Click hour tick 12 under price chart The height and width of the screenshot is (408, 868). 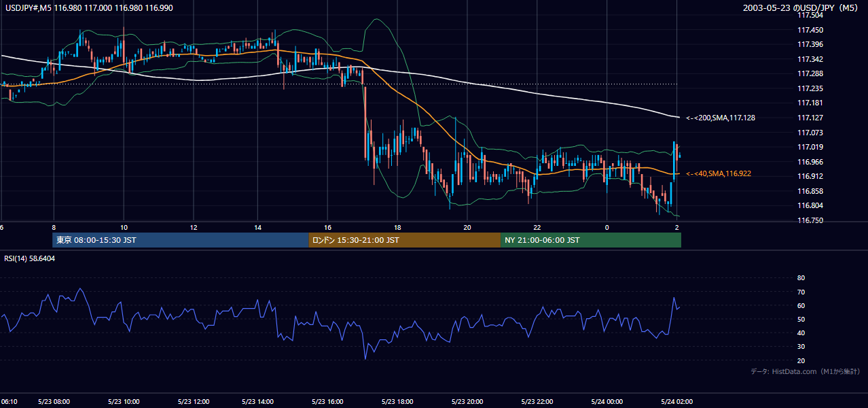193,227
